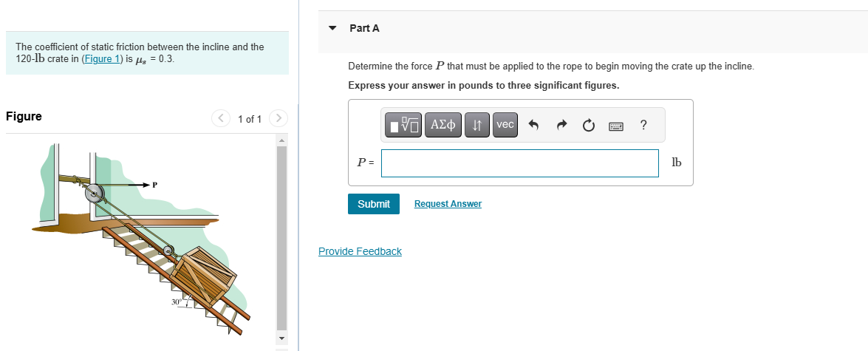This screenshot has height=351, width=868.
Task: Open the Greek symbols ΑΣφ palette
Action: 444,125
